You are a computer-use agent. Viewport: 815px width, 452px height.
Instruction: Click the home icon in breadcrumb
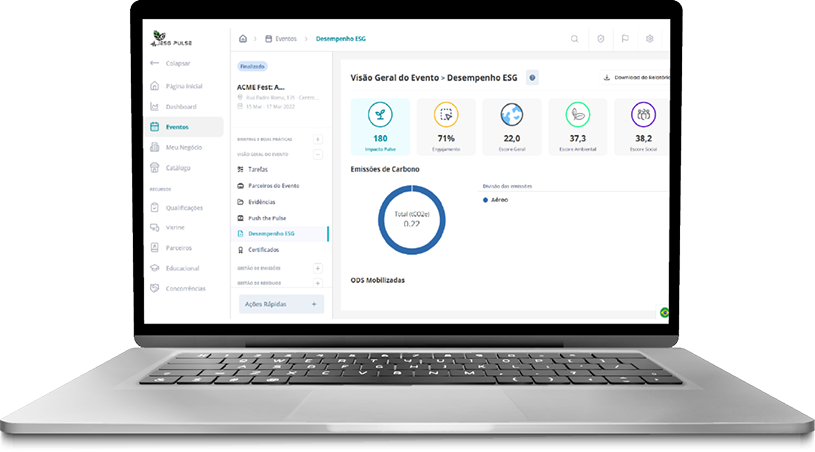click(243, 39)
